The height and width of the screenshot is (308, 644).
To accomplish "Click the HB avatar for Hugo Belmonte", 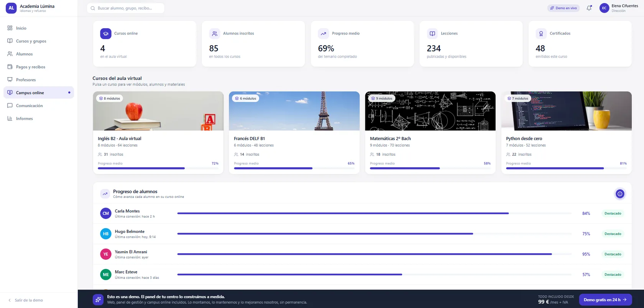I will point(106,234).
